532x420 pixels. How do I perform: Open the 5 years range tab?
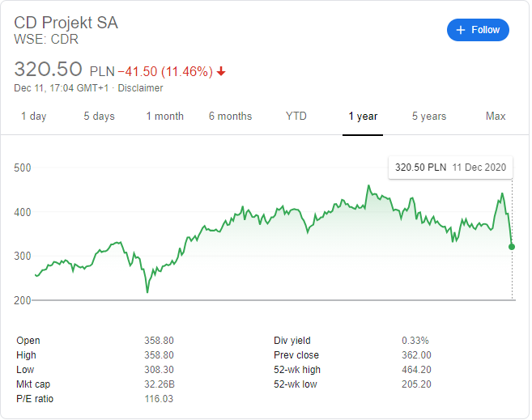[429, 117]
